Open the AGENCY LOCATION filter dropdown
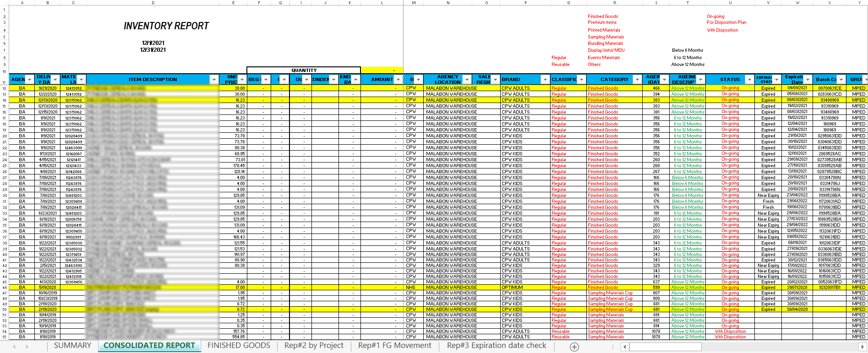 click(466, 80)
